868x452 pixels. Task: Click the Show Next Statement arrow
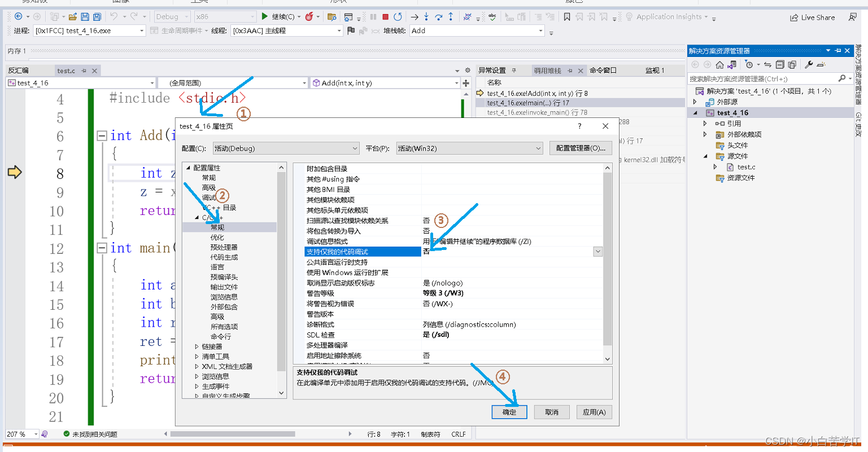coord(415,17)
